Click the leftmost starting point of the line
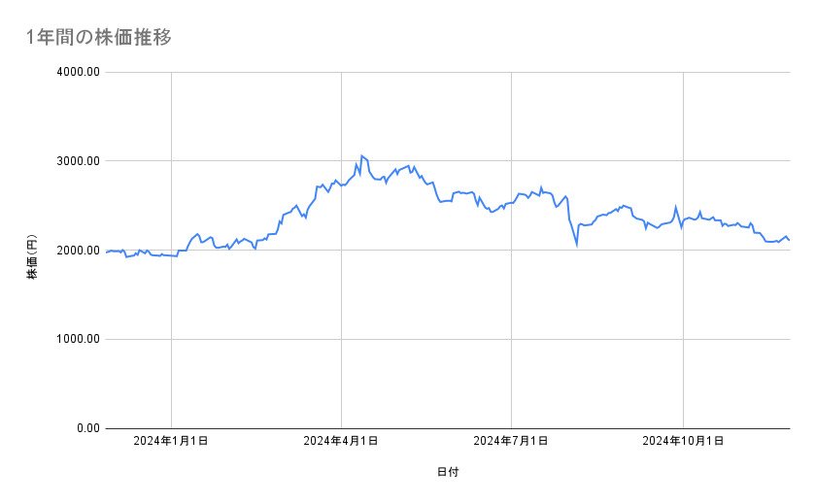815x504 pixels. [x=106, y=252]
